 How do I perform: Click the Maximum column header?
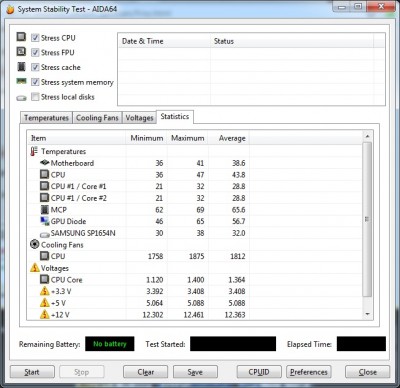[x=188, y=138]
